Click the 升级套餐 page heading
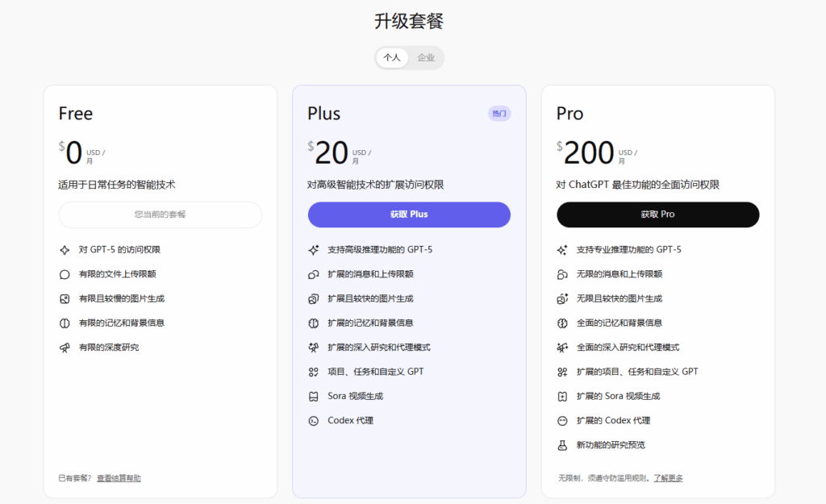Image resolution: width=826 pixels, height=504 pixels. pos(409,21)
